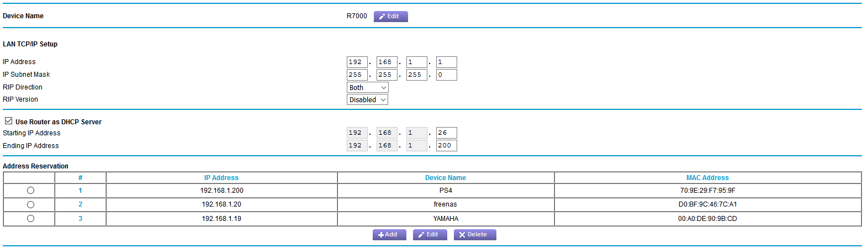Viewport: 868px width, 248px height.
Task: Click reserved IP 192.168.1.20
Action: [221, 204]
